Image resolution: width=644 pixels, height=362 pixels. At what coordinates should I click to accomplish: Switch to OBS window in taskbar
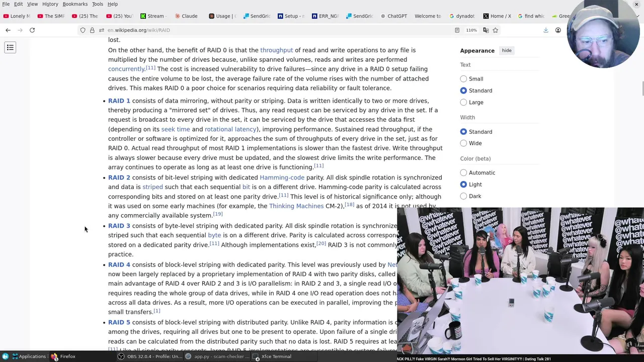click(150, 356)
